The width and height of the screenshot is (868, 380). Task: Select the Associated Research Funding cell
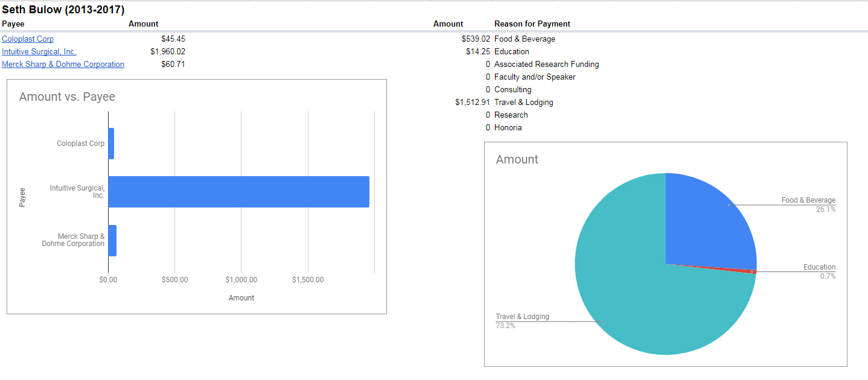(x=546, y=65)
